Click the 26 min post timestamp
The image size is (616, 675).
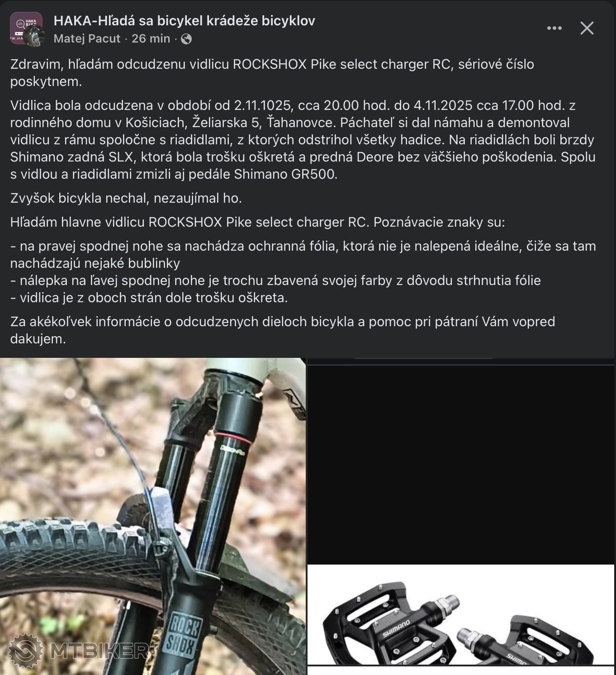click(151, 39)
